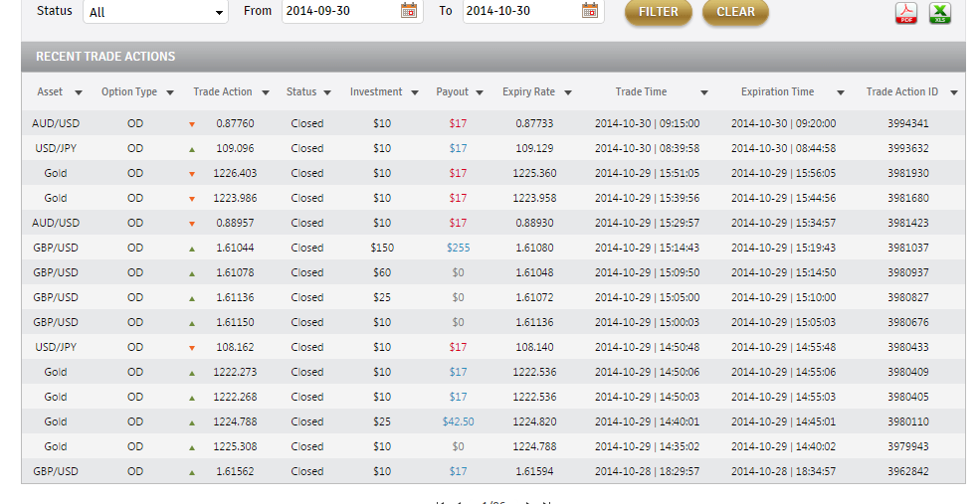Click the $60 investment amount
Viewport: 980px width, 504px height.
tap(382, 272)
